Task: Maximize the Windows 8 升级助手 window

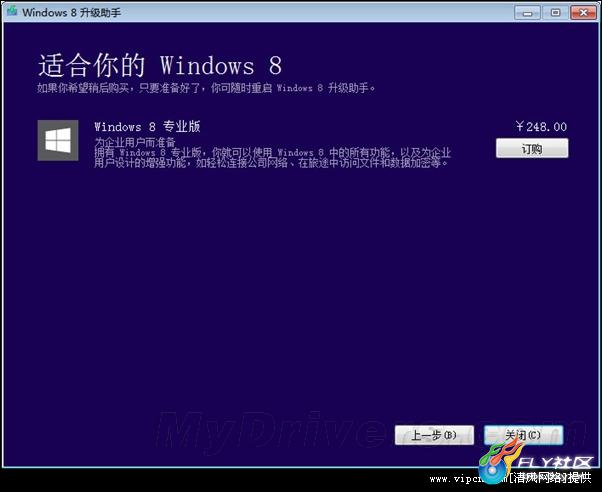Action: [555, 13]
